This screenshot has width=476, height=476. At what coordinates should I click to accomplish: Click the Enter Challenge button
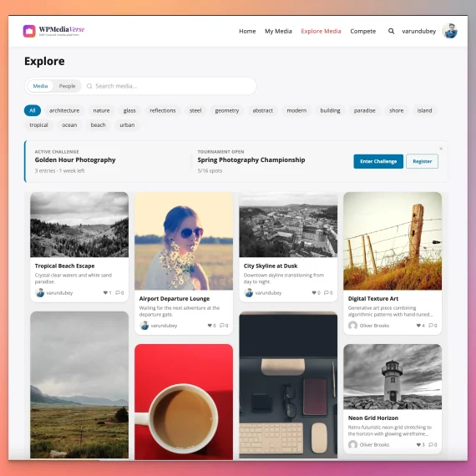(x=378, y=161)
